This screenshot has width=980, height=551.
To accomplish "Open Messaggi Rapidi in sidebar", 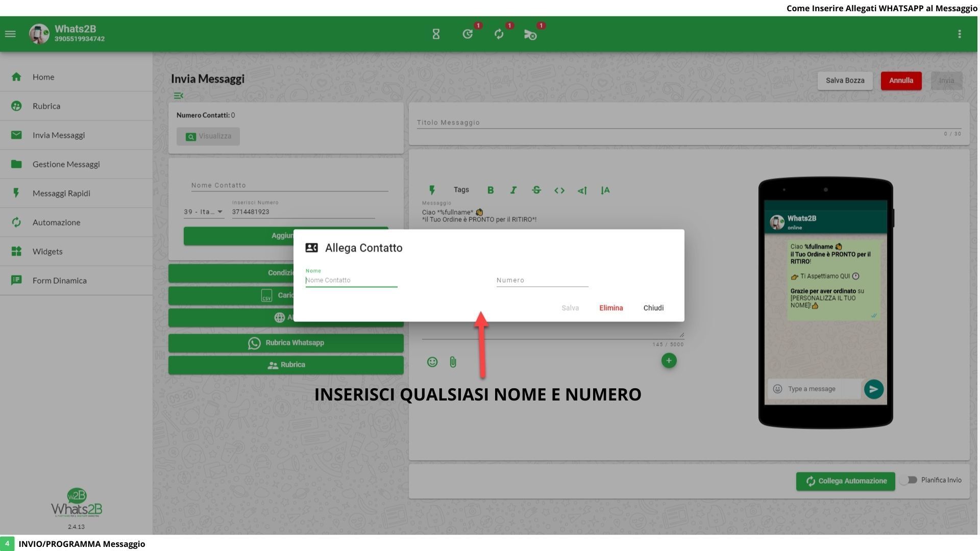I will coord(77,193).
